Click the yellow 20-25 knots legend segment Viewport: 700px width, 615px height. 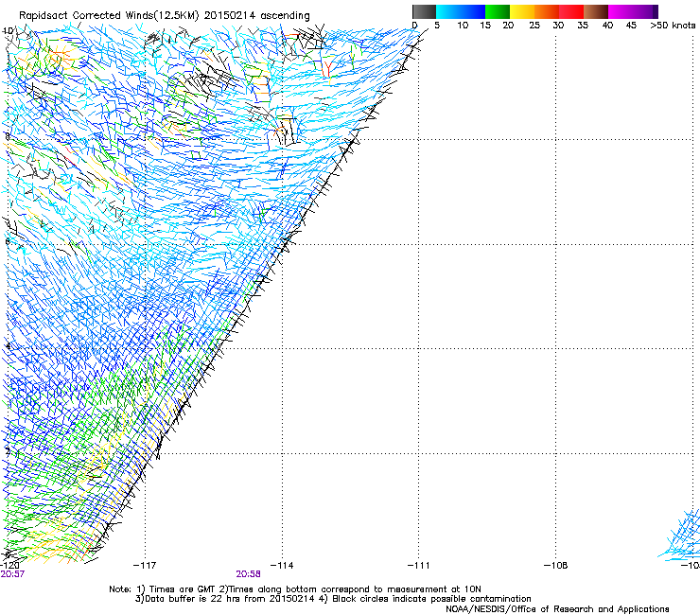(x=522, y=11)
